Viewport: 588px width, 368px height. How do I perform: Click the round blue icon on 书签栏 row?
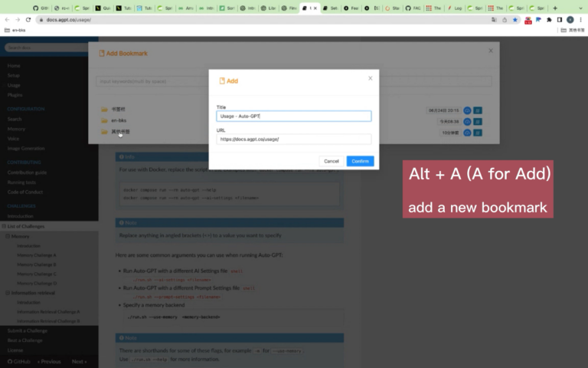click(x=467, y=110)
